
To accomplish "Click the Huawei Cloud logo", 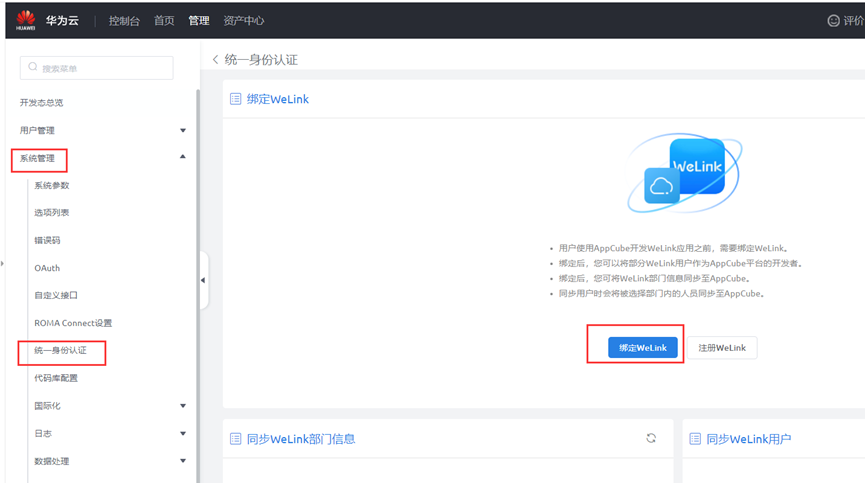I will (25, 20).
